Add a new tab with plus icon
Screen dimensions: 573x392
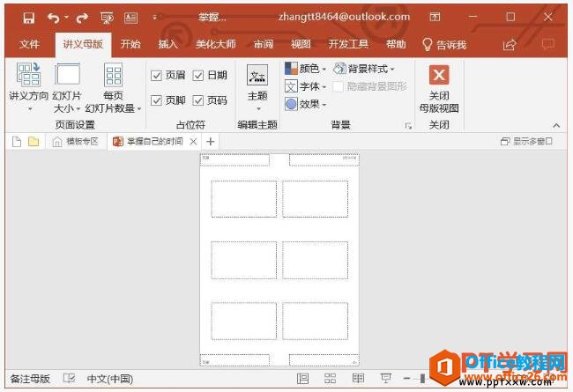pyautogui.click(x=211, y=141)
